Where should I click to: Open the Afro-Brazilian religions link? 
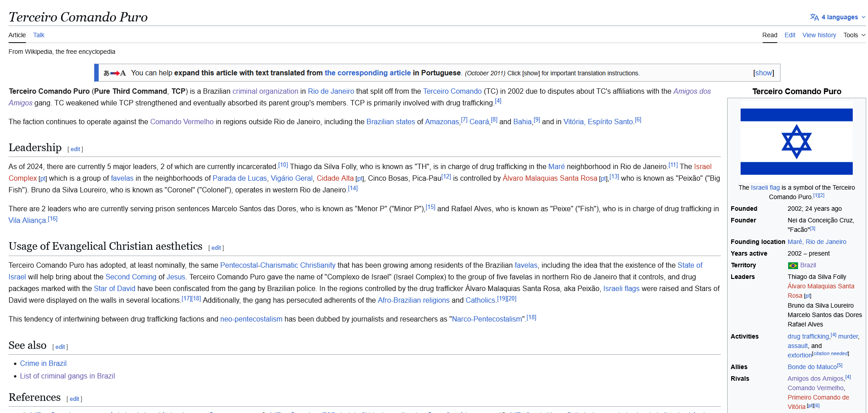414,300
